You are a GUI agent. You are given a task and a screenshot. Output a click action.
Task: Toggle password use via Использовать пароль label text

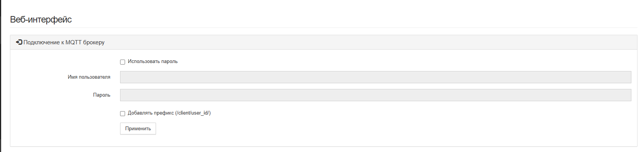(x=153, y=61)
